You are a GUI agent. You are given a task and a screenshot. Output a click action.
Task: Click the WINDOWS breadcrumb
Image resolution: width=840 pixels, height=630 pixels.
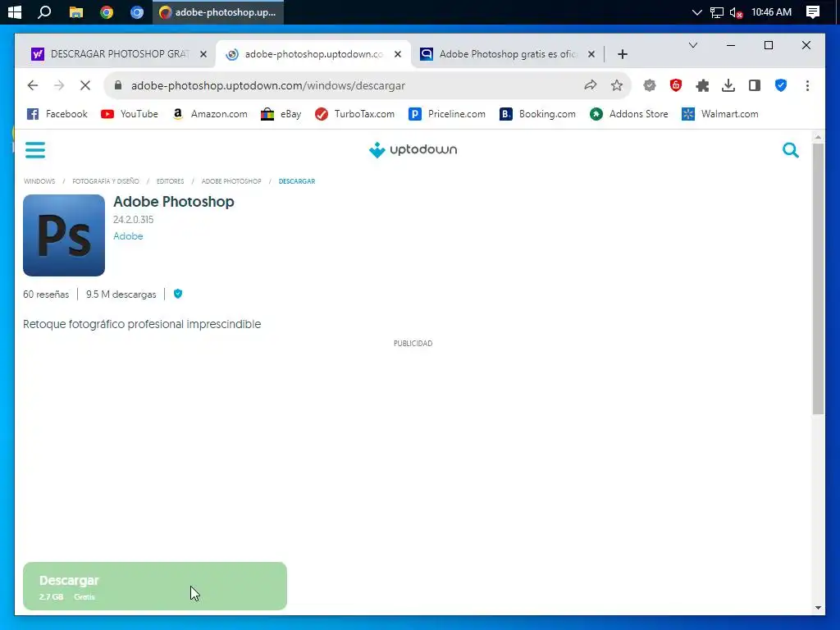pos(39,181)
